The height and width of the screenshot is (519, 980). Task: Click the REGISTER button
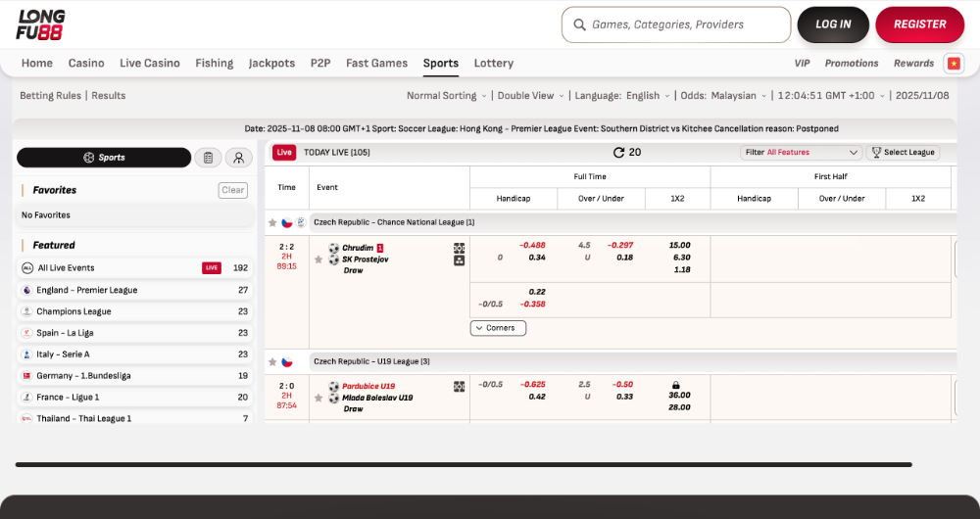920,25
